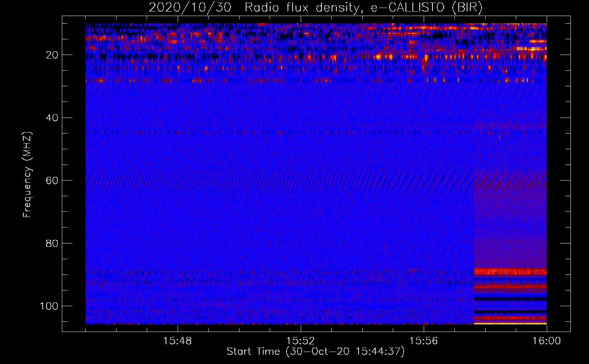Click the 60 frequency tick label

[52, 181]
